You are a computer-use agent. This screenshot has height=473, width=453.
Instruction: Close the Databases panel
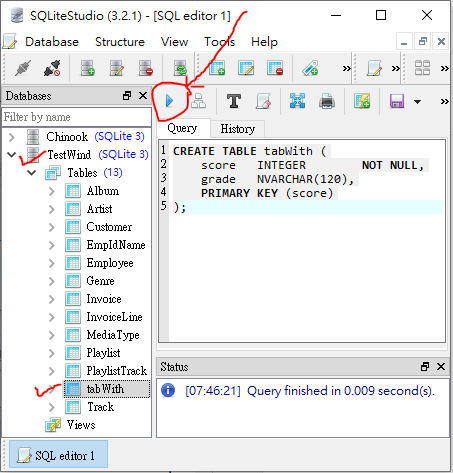coord(143,96)
